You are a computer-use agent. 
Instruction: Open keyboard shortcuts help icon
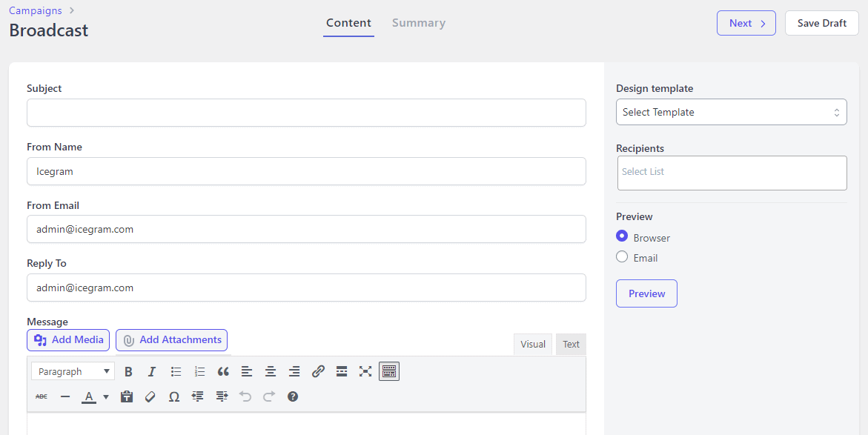293,396
